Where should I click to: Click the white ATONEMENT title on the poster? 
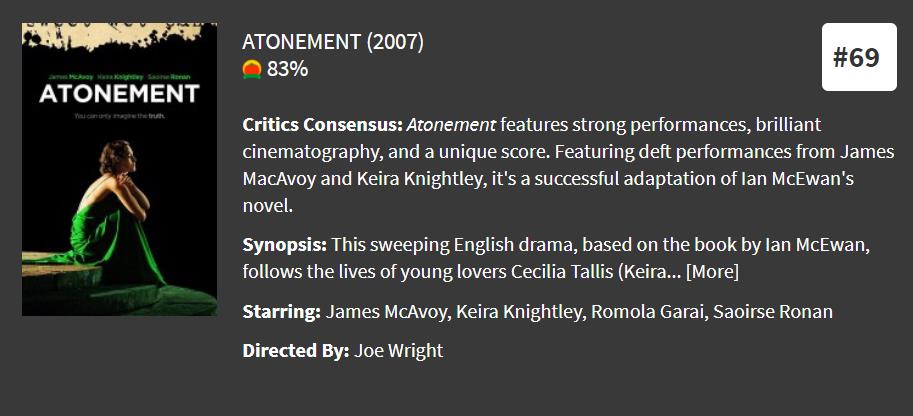pos(119,95)
